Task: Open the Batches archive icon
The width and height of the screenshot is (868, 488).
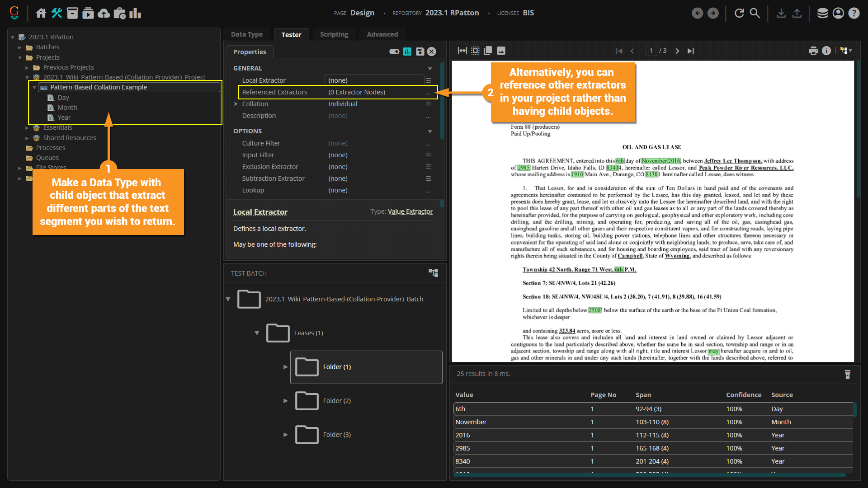Action: click(x=72, y=13)
